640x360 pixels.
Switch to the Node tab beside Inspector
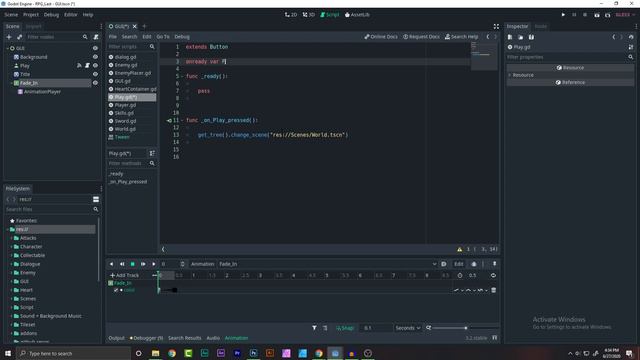click(x=540, y=26)
